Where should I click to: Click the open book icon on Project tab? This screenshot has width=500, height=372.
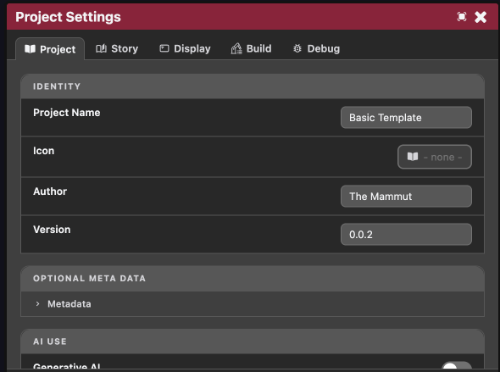coord(30,49)
